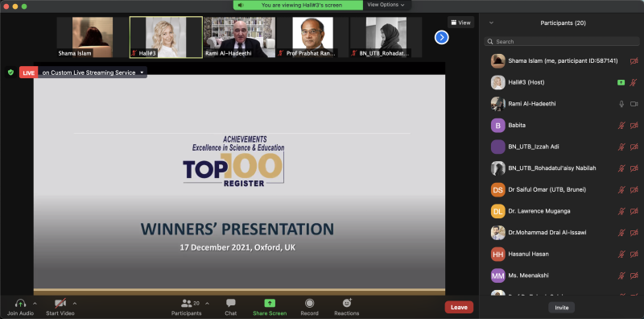Collapse Participants panel using top-left chevron
644x319 pixels.
pyautogui.click(x=491, y=23)
